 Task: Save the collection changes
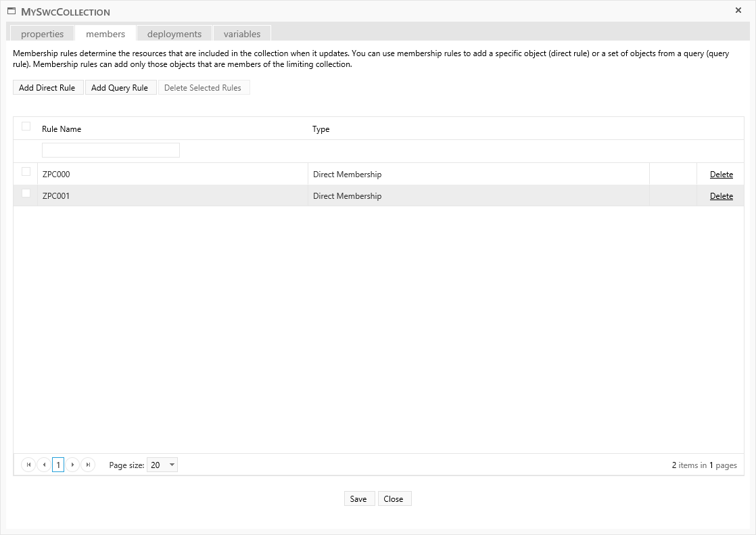[x=358, y=498]
